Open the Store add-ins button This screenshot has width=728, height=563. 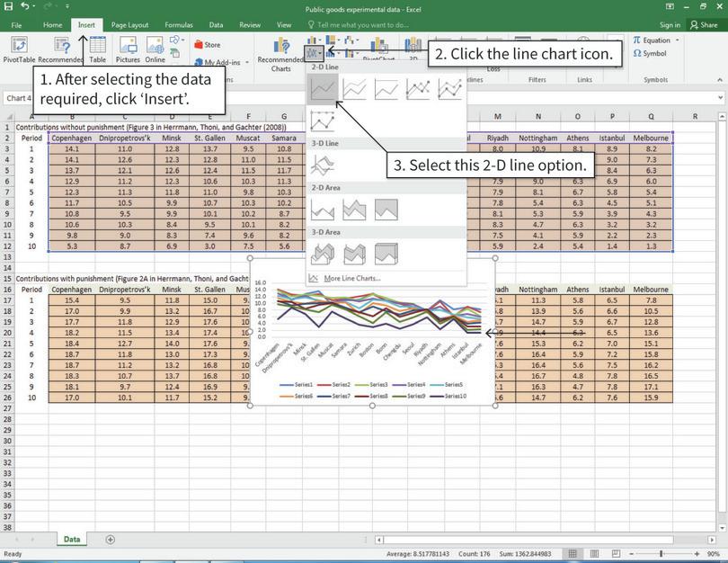coord(207,45)
